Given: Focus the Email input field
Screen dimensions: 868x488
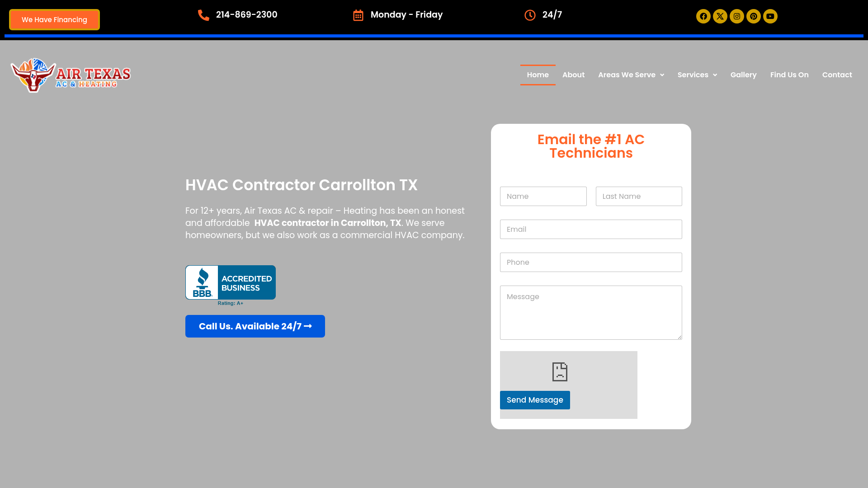Looking at the screenshot, I should [590, 230].
